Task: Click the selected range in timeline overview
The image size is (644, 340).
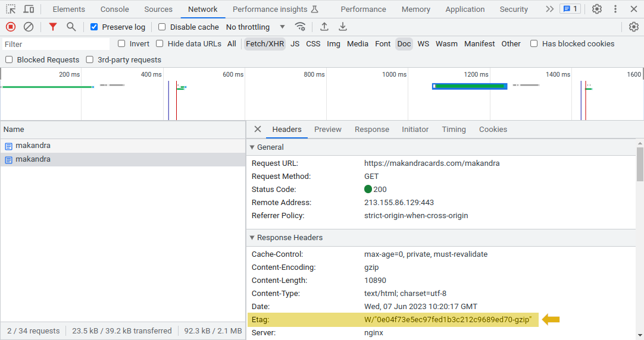Action: (x=470, y=86)
